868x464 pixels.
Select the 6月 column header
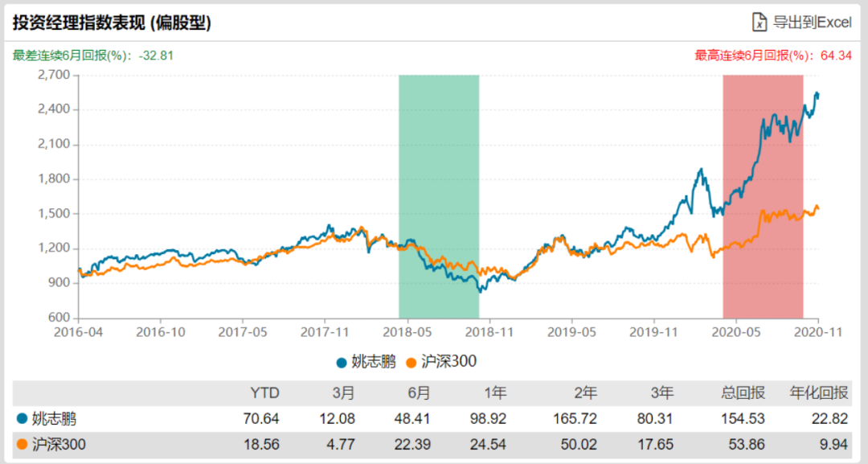pyautogui.click(x=419, y=393)
